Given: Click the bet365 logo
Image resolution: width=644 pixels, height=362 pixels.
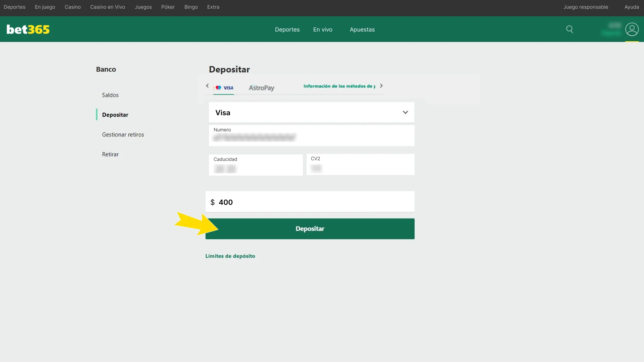Looking at the screenshot, I should click(28, 29).
